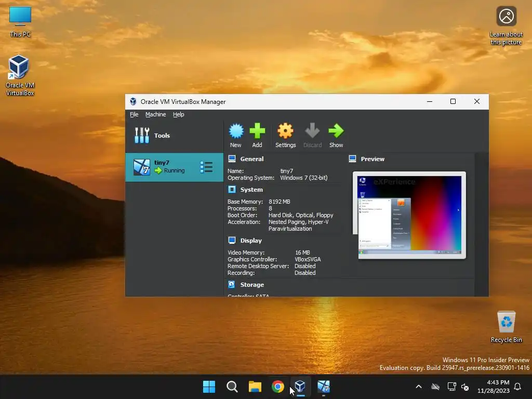Screen dimensions: 532x399
Task: Click the cloud sync tray icon
Action: (435, 387)
